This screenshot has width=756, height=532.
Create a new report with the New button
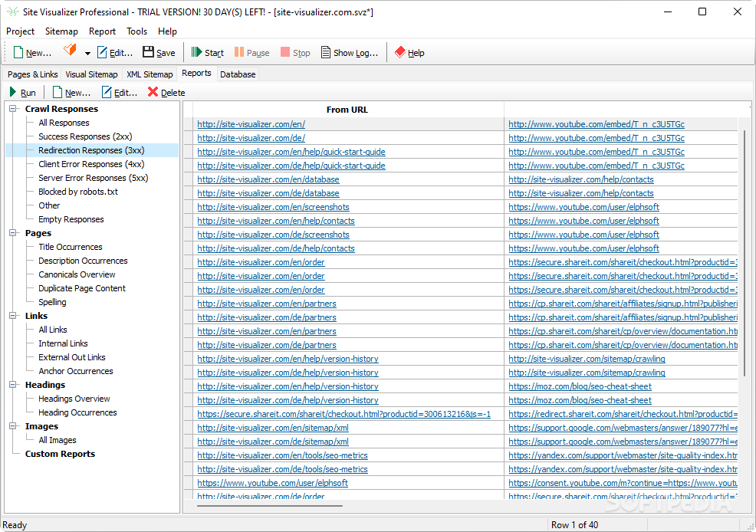point(71,92)
